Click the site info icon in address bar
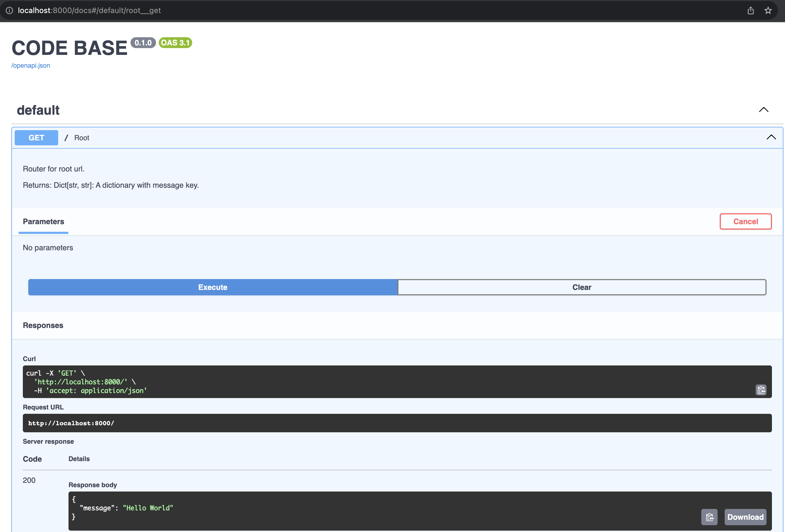 10,11
